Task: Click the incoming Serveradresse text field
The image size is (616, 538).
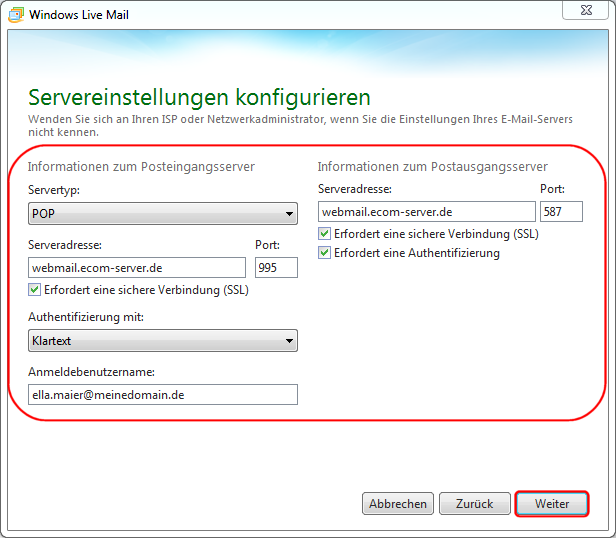Action: tap(137, 267)
